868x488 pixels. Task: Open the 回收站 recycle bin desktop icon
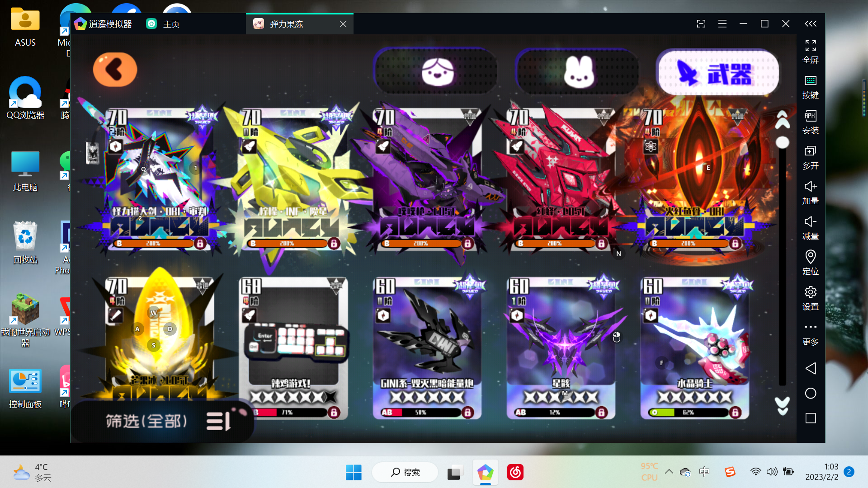coord(25,242)
